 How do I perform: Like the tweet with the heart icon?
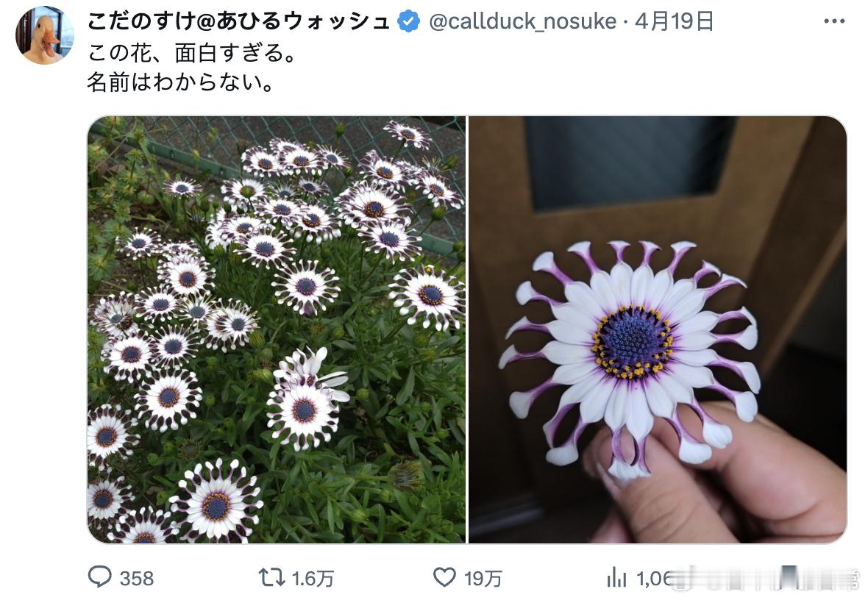pos(444,577)
